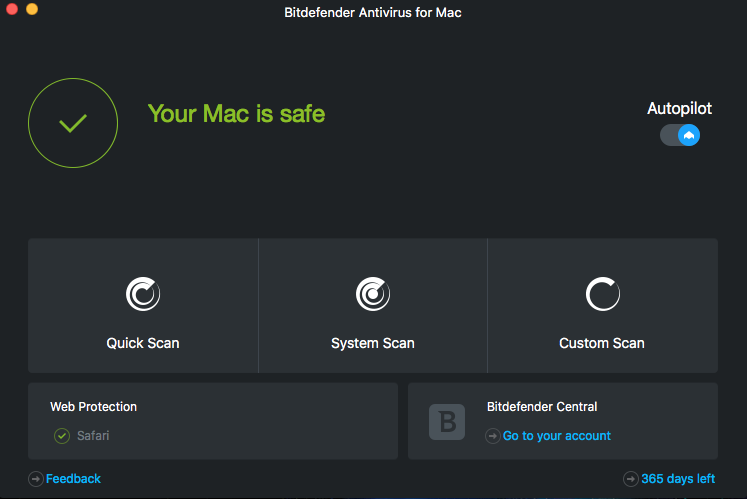Click the Bitdefender Central heading

[x=542, y=407]
